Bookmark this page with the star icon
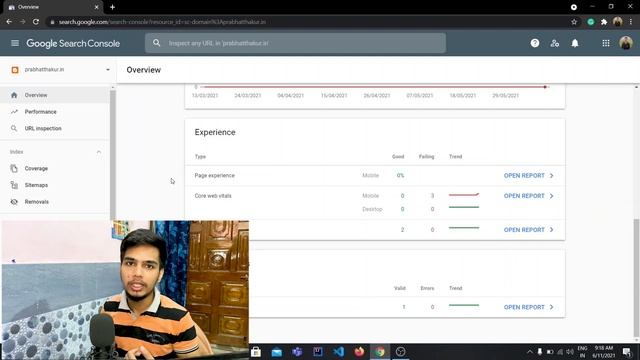The width and height of the screenshot is (640, 360). (x=574, y=22)
